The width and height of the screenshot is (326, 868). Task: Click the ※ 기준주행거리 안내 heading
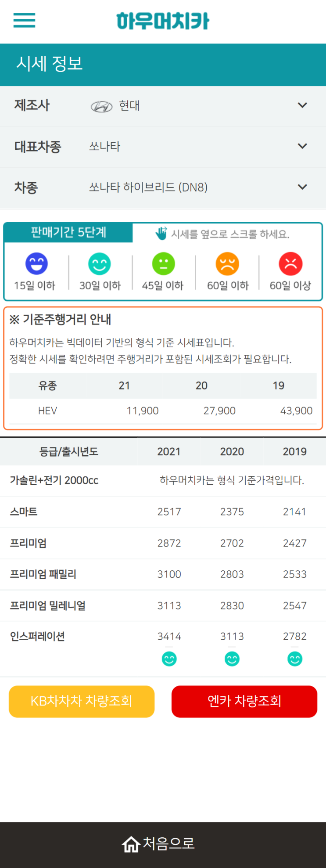click(60, 319)
